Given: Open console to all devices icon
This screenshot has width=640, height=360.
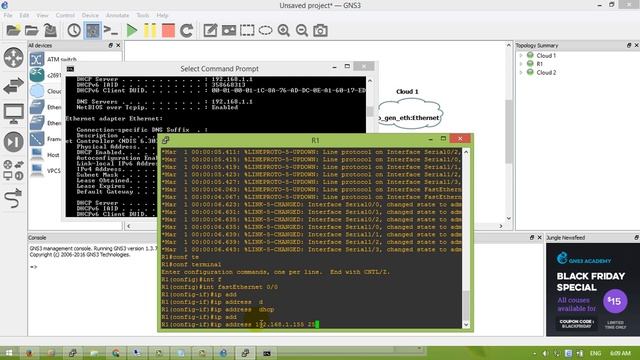Looking at the screenshot, I should click(x=110, y=30).
